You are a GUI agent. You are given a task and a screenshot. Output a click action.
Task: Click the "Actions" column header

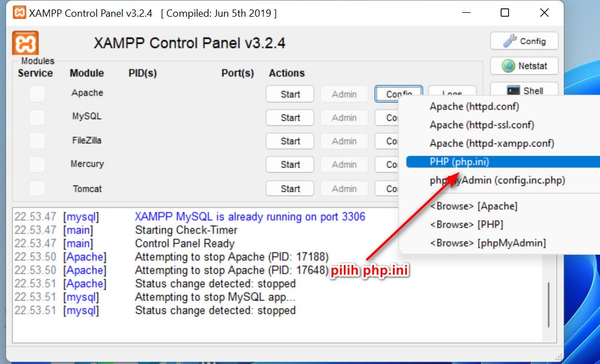click(287, 73)
